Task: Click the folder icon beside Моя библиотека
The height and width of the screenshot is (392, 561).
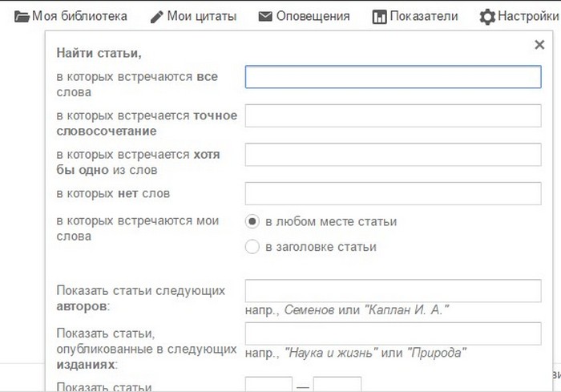Action: click(22, 16)
